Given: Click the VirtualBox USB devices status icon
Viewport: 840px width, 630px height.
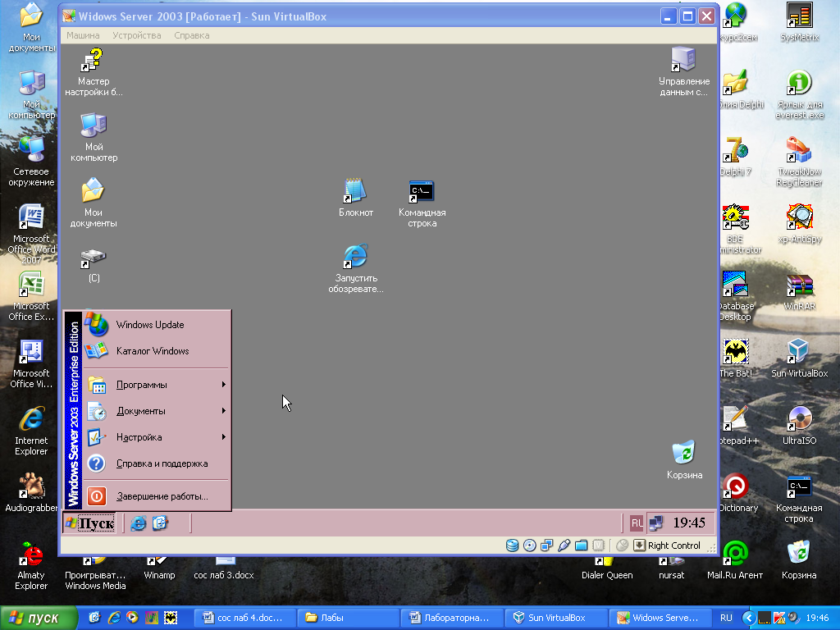Looking at the screenshot, I should click(x=564, y=546).
